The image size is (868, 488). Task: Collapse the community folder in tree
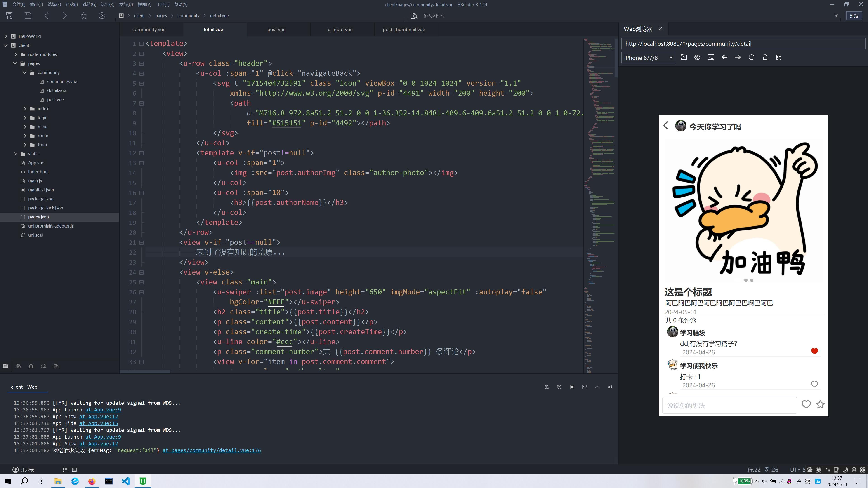[x=25, y=72]
